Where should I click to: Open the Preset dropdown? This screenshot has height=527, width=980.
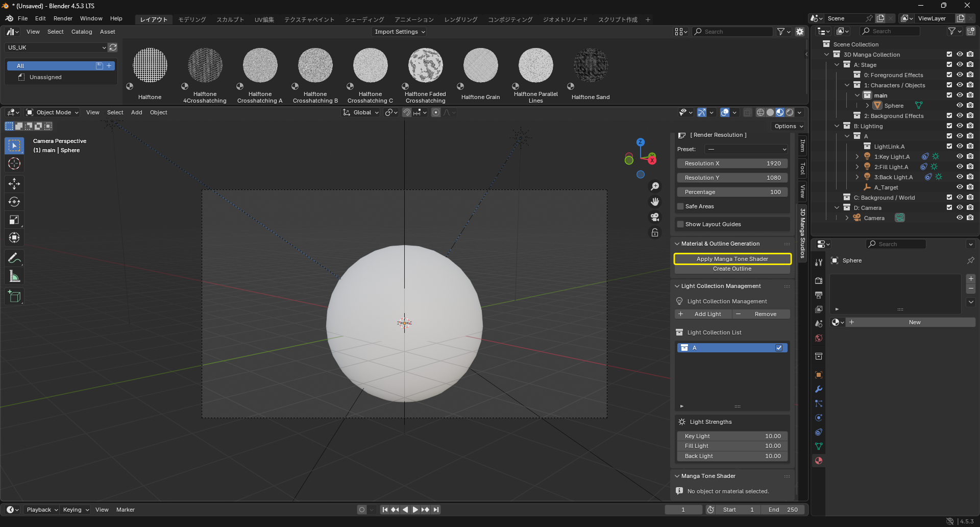click(747, 149)
